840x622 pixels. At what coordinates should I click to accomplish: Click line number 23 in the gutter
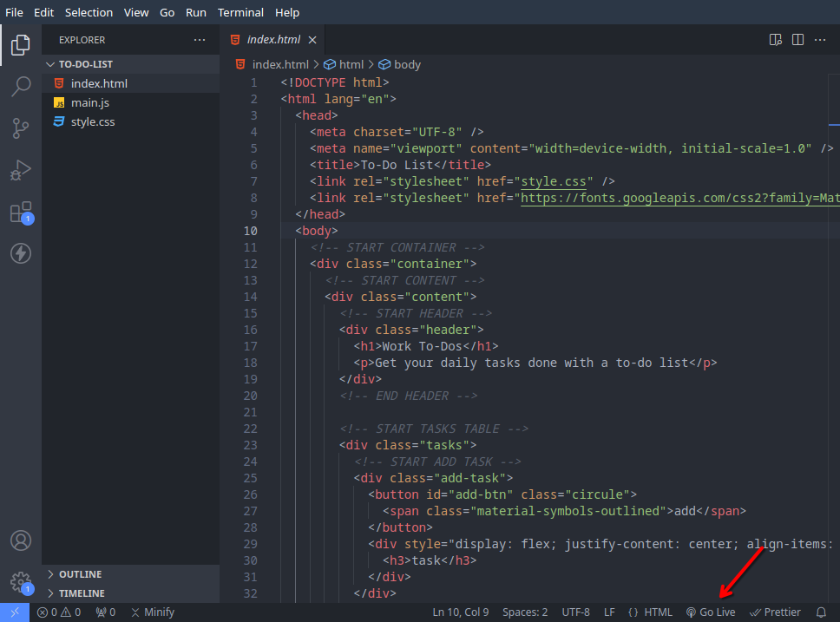pyautogui.click(x=251, y=445)
